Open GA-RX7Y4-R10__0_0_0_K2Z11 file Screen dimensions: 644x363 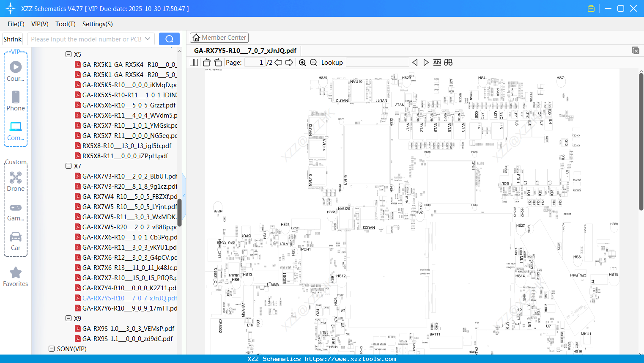[126, 288]
